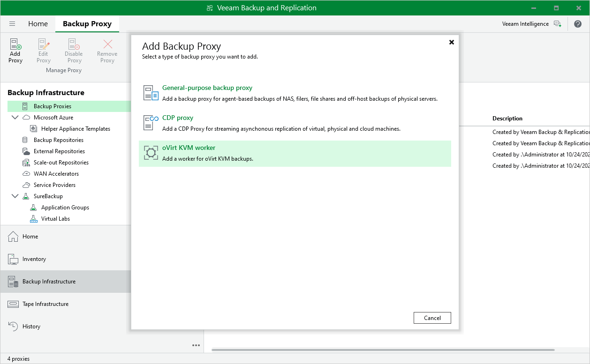Select Virtual Labs in the tree

[x=55, y=219]
